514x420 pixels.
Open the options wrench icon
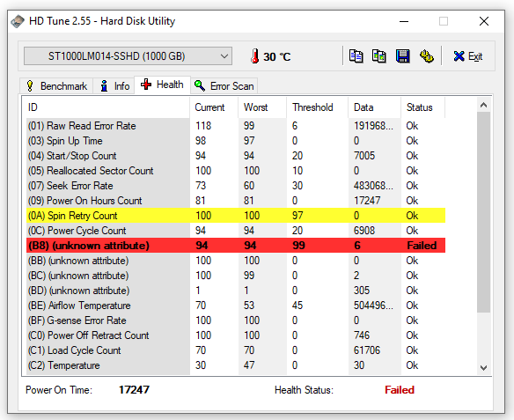click(x=427, y=56)
